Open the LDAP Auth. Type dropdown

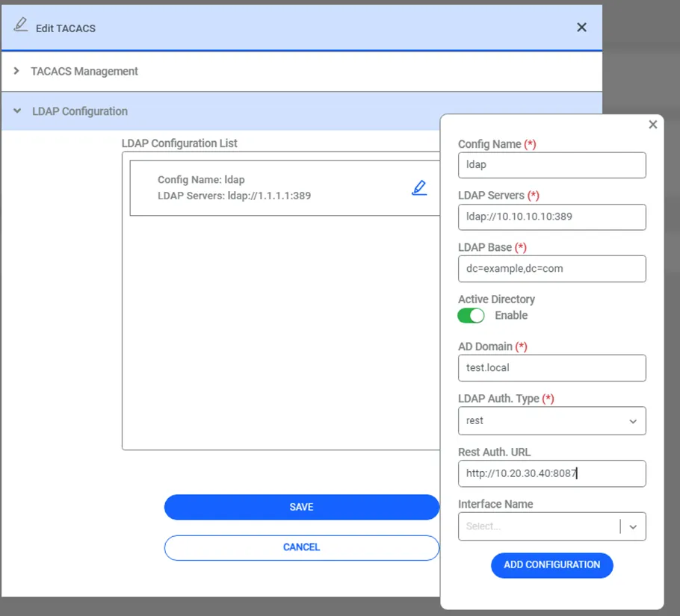point(551,420)
